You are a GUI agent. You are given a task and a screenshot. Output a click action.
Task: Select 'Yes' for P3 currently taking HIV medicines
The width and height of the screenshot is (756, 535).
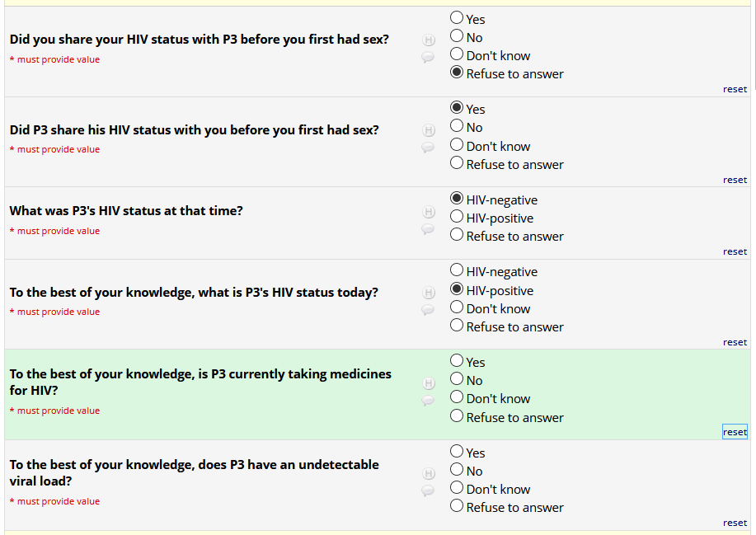tap(457, 360)
